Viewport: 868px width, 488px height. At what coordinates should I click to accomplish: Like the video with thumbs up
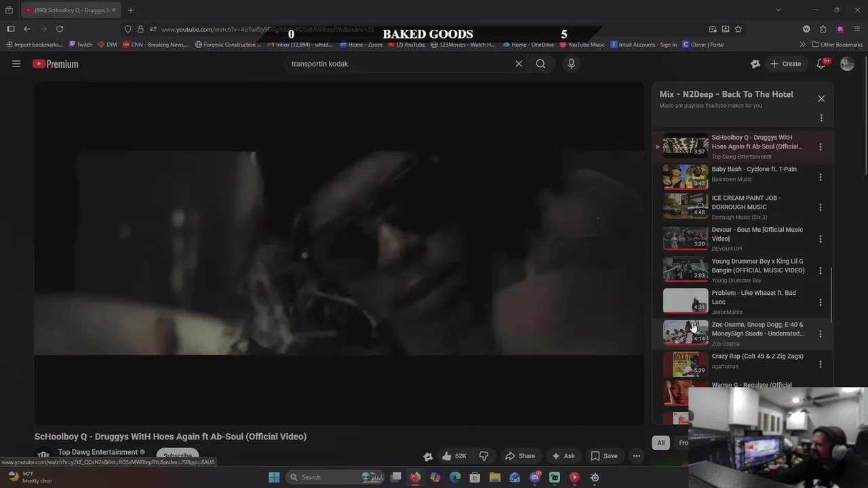point(454,456)
